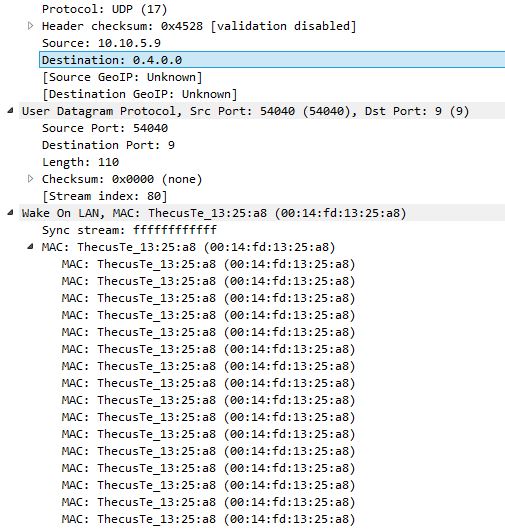Expand the UDP Checksum 0x0000 row
505x530 pixels.
[30, 178]
